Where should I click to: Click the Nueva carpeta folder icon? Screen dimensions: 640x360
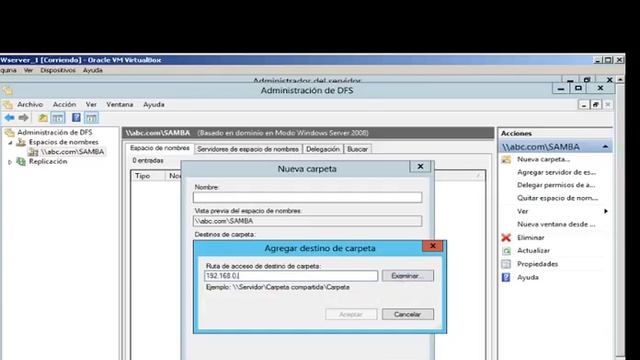coord(506,159)
